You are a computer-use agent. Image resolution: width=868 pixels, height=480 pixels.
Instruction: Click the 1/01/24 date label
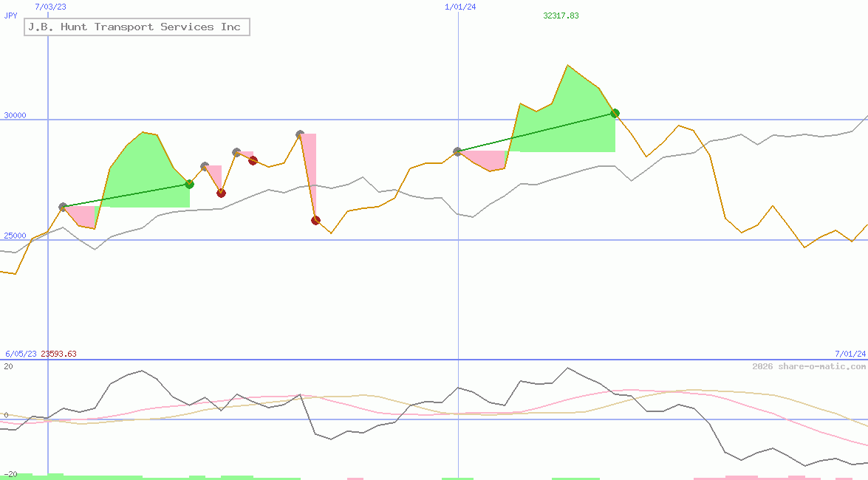(460, 7)
